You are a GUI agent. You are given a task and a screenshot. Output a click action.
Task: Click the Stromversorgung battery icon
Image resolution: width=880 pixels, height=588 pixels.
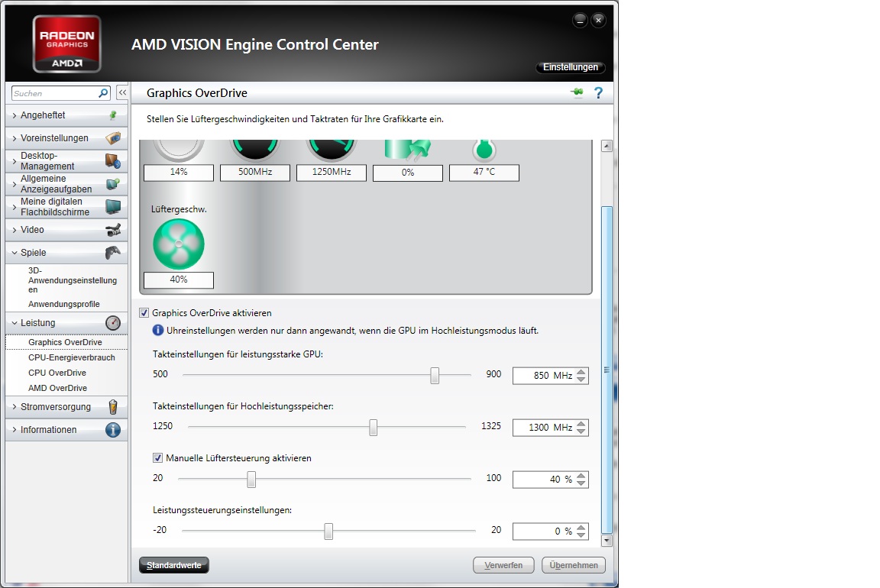click(113, 407)
